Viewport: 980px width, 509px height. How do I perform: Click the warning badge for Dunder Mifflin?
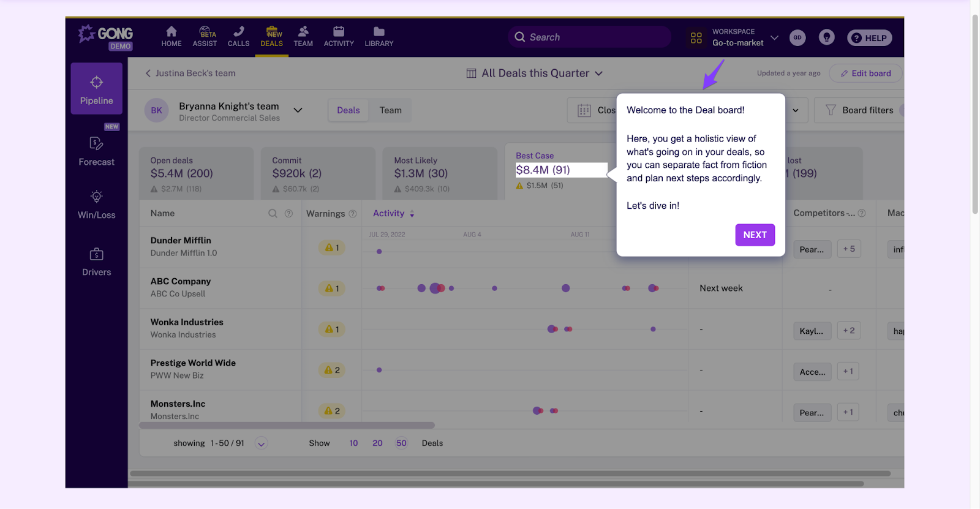point(331,247)
